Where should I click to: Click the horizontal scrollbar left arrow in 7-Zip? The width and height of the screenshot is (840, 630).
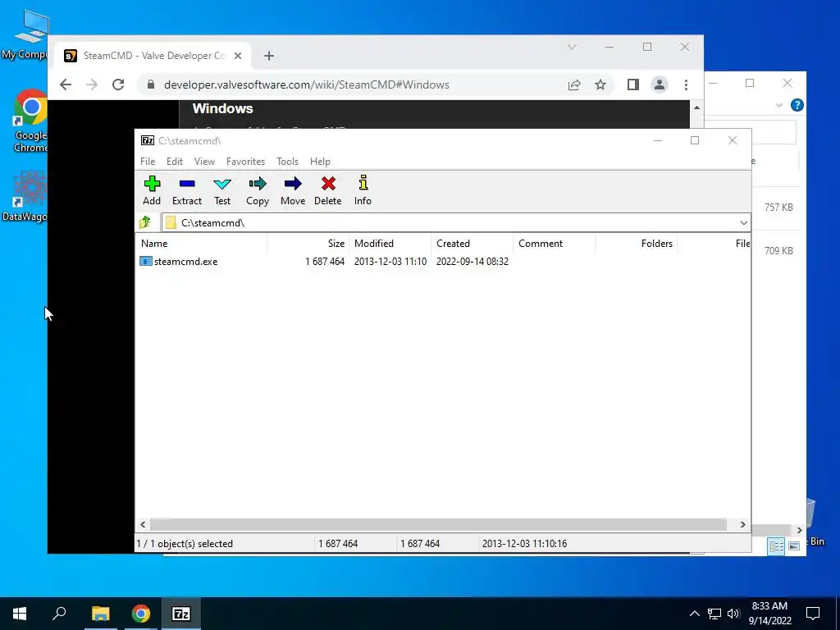(x=143, y=524)
